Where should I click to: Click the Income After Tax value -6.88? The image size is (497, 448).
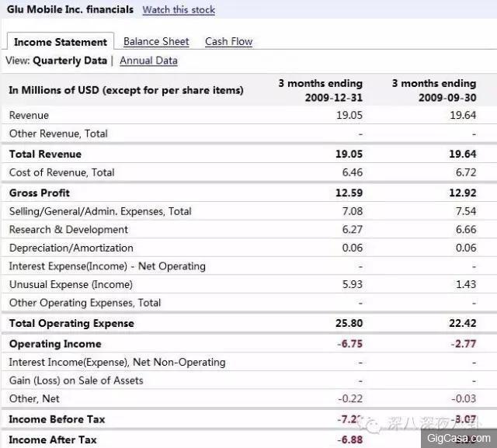click(x=350, y=439)
